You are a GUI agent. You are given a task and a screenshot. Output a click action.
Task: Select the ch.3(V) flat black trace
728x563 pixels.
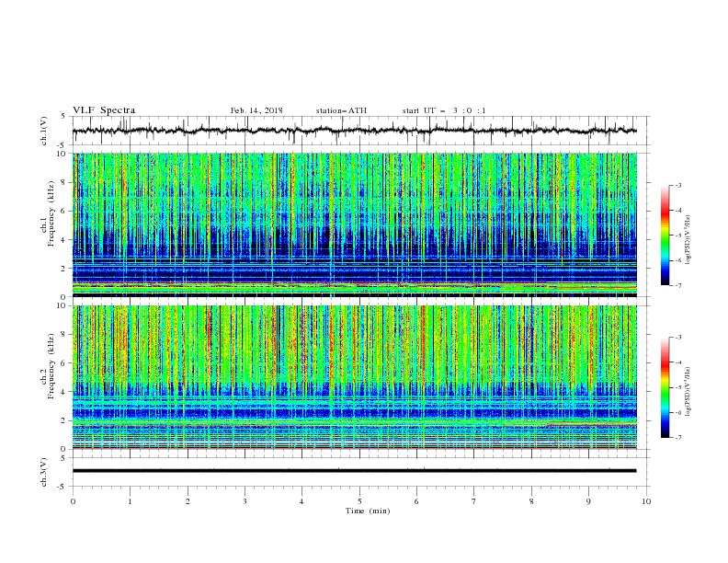(x=355, y=471)
